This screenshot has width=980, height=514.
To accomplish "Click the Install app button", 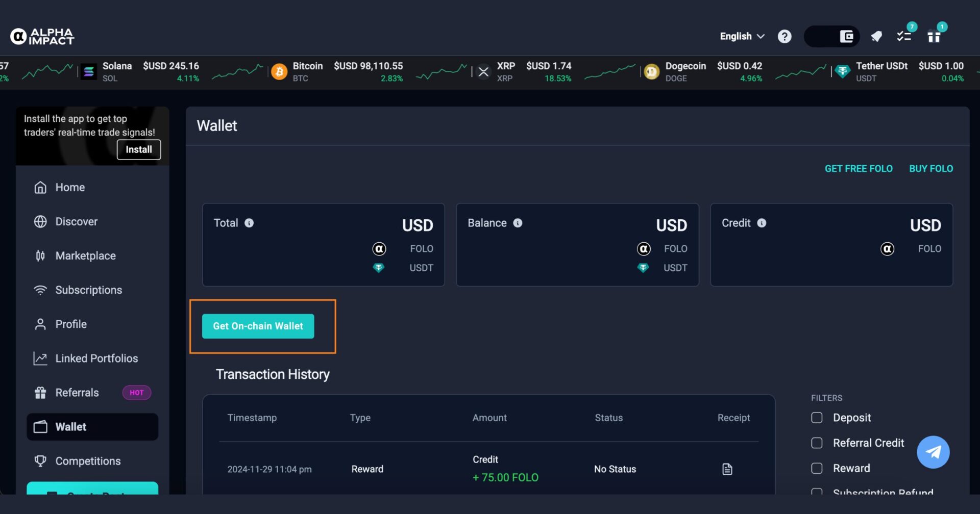I will point(139,149).
